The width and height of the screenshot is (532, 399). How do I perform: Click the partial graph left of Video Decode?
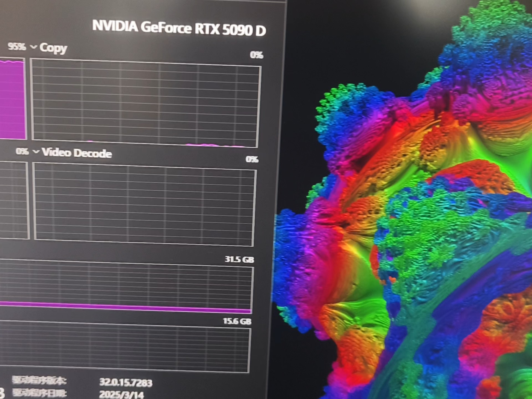(13, 200)
